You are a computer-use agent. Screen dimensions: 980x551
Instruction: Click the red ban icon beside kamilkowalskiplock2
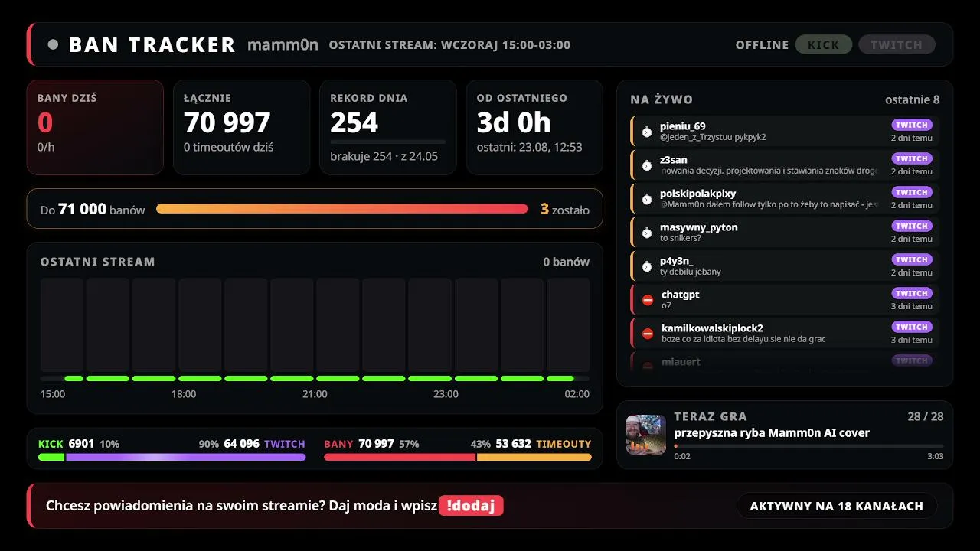648,334
